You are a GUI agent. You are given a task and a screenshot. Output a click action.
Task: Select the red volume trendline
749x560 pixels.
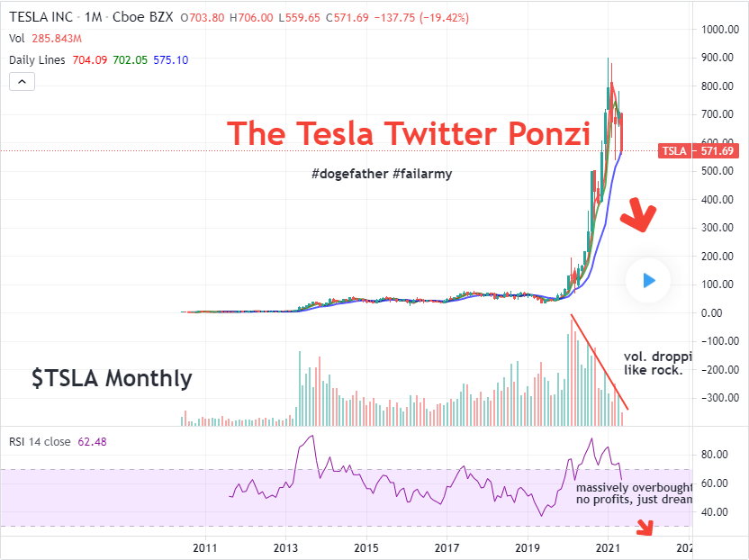[600, 362]
